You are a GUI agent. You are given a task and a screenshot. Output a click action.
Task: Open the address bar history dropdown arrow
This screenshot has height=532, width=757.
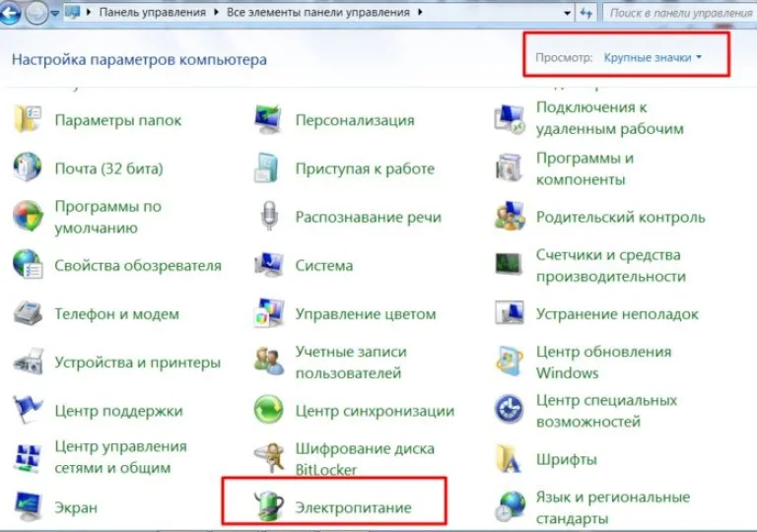pyautogui.click(x=568, y=13)
